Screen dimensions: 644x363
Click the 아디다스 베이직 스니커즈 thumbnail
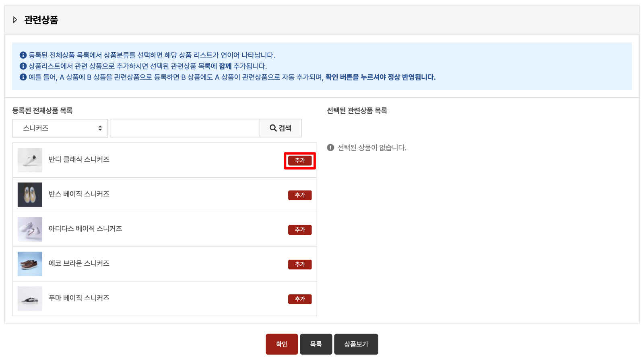point(30,229)
